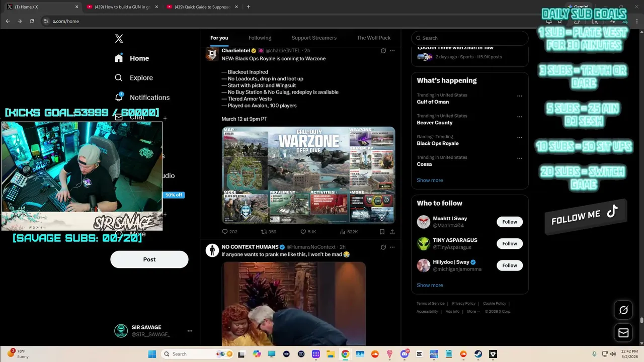Open Steam from the taskbar
The image size is (644, 362).
point(478,354)
